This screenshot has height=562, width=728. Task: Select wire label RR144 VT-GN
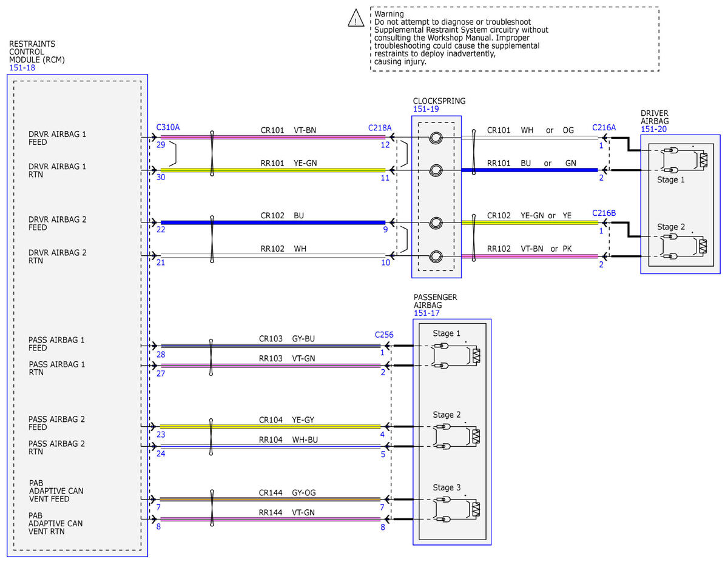coord(288,512)
